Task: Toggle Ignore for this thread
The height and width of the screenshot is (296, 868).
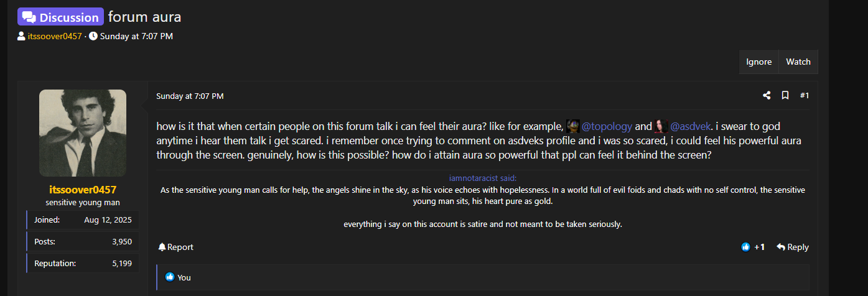Action: point(759,62)
